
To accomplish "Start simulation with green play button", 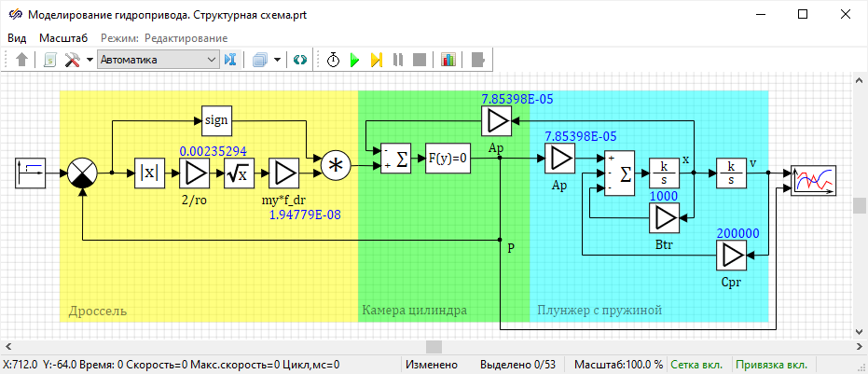I will click(354, 60).
